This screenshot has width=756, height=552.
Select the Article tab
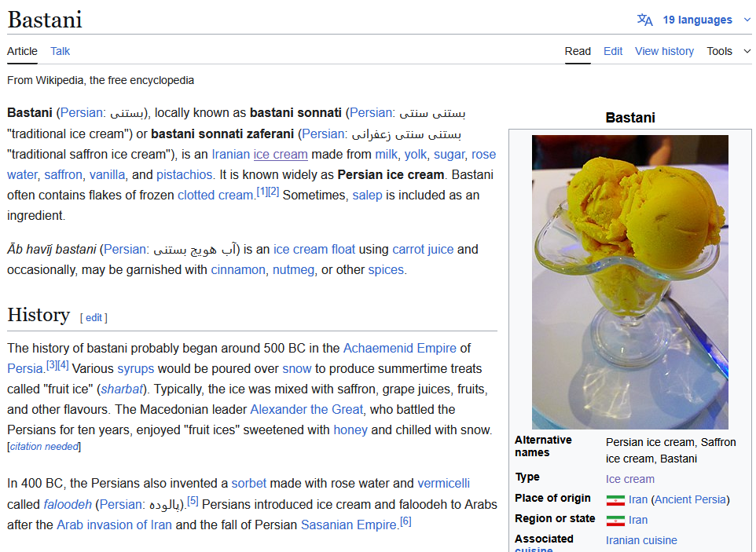coord(22,51)
